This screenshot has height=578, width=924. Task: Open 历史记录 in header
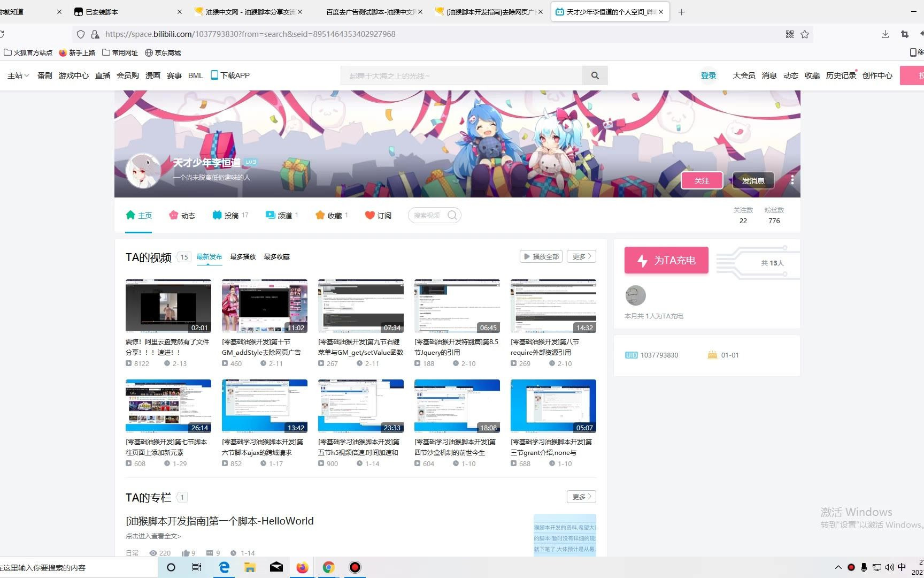[x=841, y=75]
